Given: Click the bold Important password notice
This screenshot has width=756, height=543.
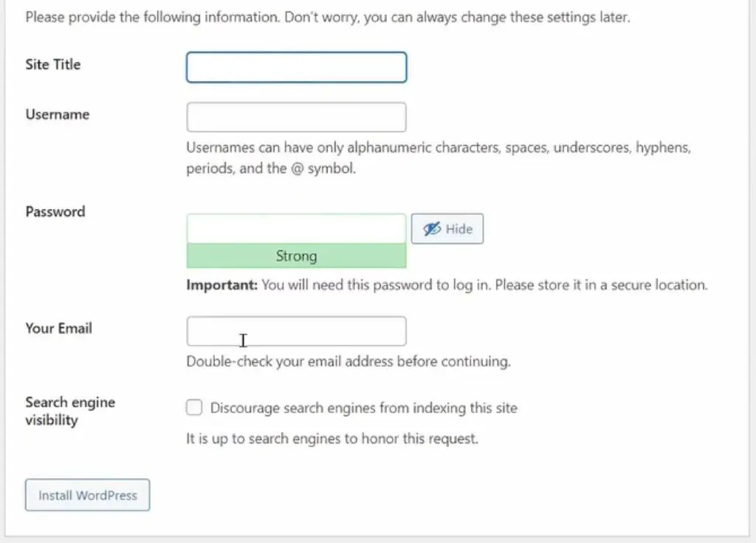Looking at the screenshot, I should [221, 285].
